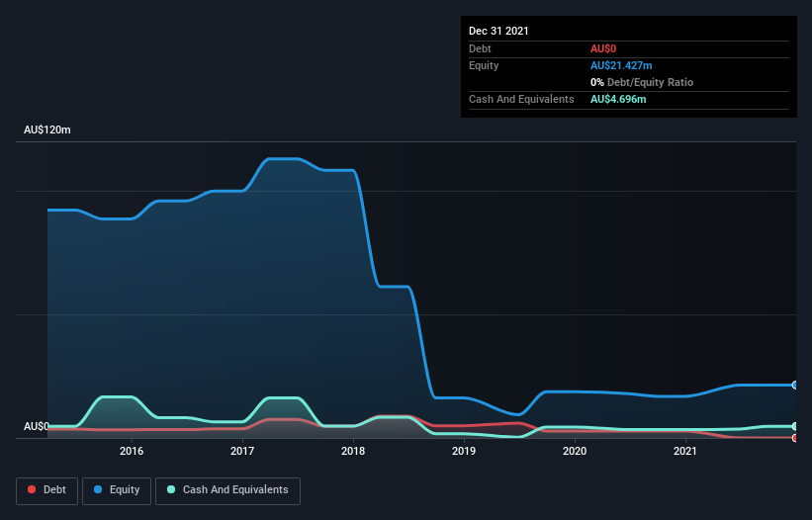Click the Debt label in tooltip
The image size is (812, 520).
[x=480, y=48]
